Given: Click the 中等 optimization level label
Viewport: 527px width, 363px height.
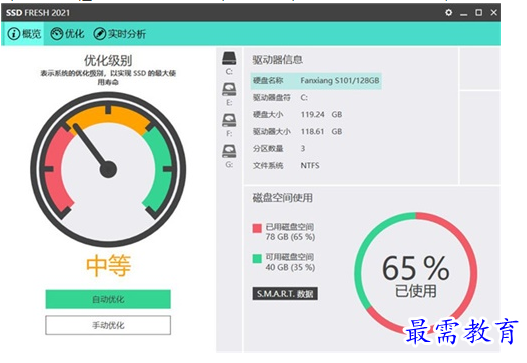Looking at the screenshot, I should coord(108,266).
